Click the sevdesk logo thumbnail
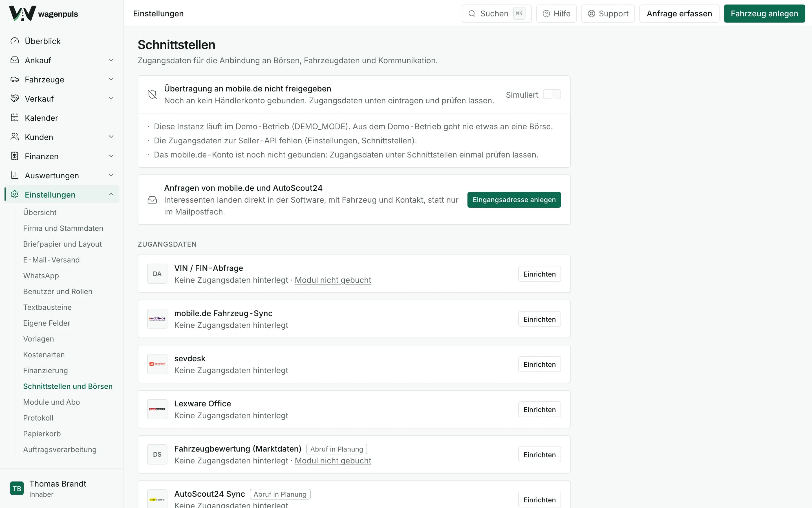This screenshot has height=508, width=812. (157, 364)
